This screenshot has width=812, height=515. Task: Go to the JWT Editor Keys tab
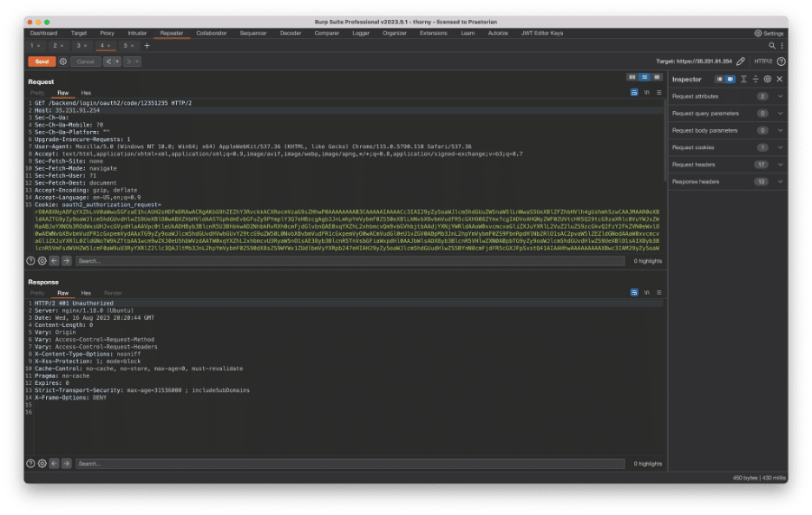click(542, 33)
